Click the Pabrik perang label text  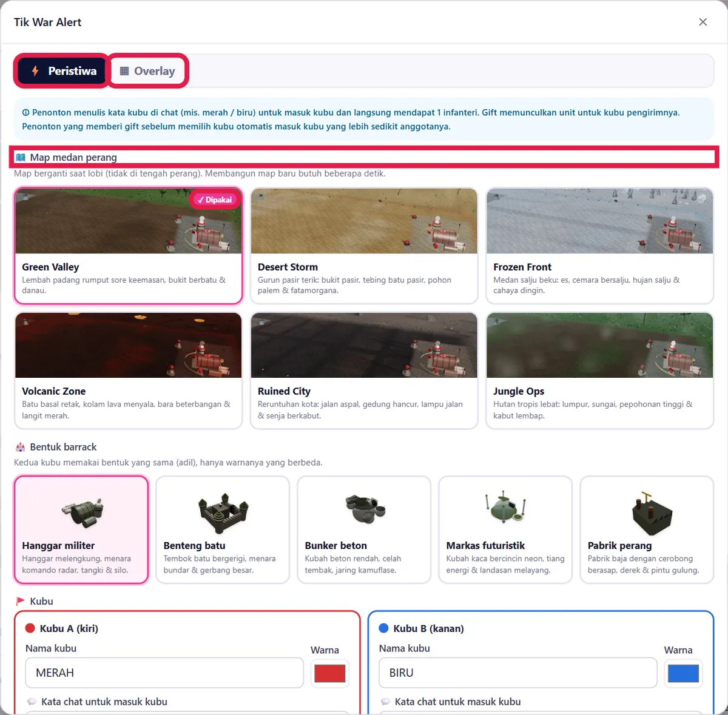click(x=619, y=546)
